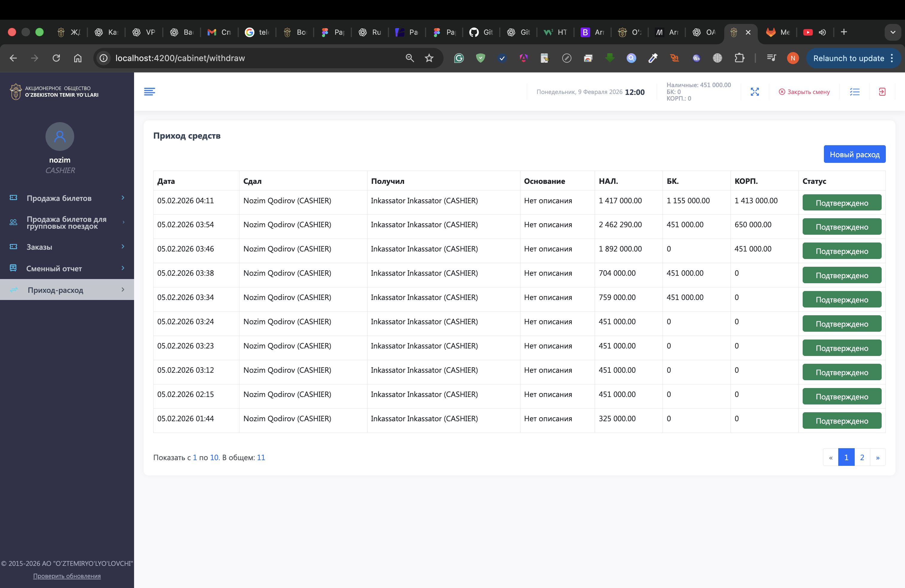The height and width of the screenshot is (588, 905).
Task: Click the bookmark star icon in address bar
Action: (x=429, y=58)
